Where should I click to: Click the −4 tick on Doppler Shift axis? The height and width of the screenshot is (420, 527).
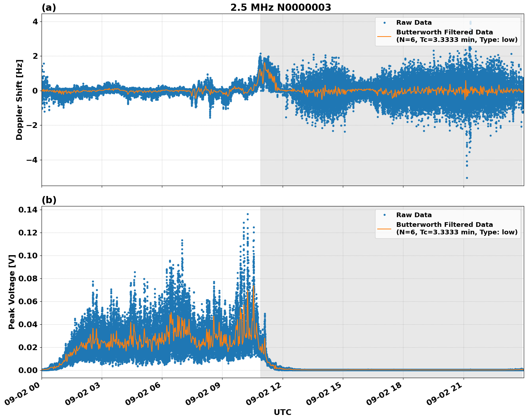(31, 160)
